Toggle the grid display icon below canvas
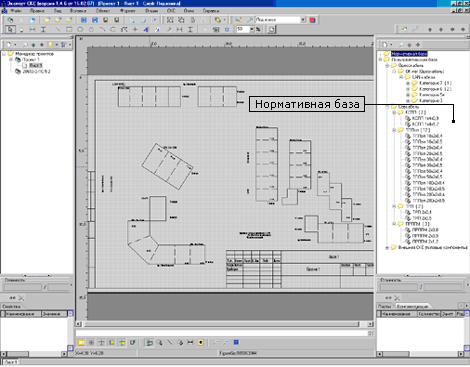Image resolution: width=470 pixels, height=367 pixels. coord(91,342)
